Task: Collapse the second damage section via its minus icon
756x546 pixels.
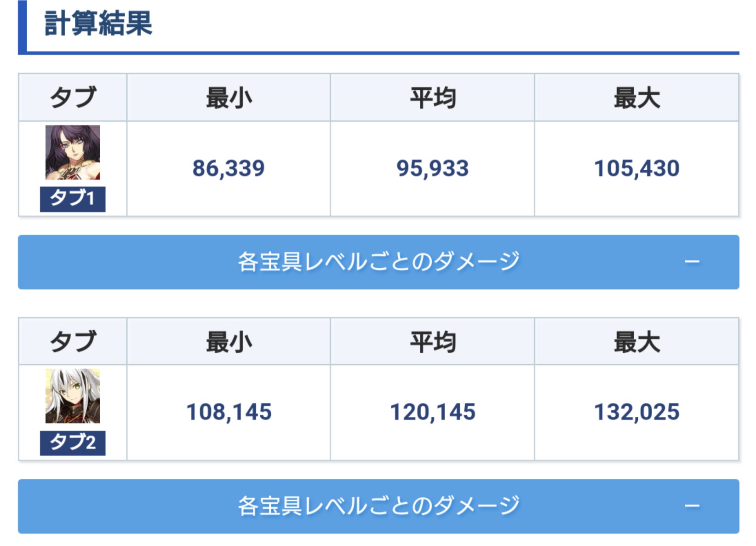Action: coord(692,506)
